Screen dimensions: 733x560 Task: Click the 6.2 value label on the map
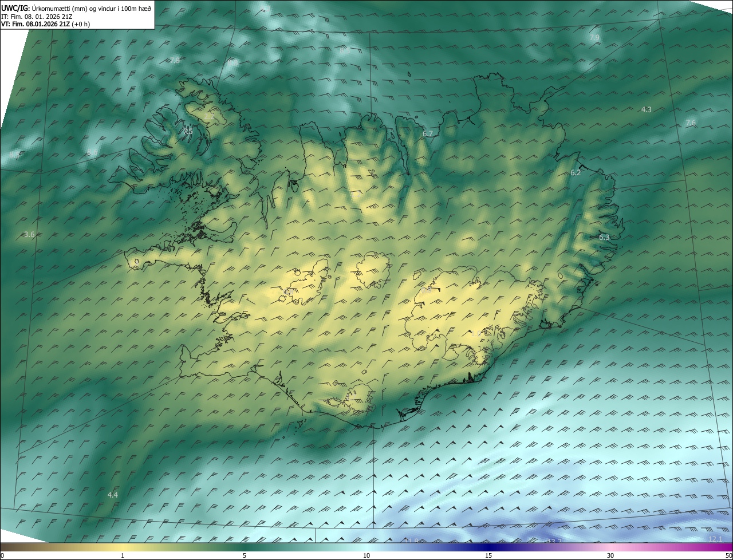[576, 172]
